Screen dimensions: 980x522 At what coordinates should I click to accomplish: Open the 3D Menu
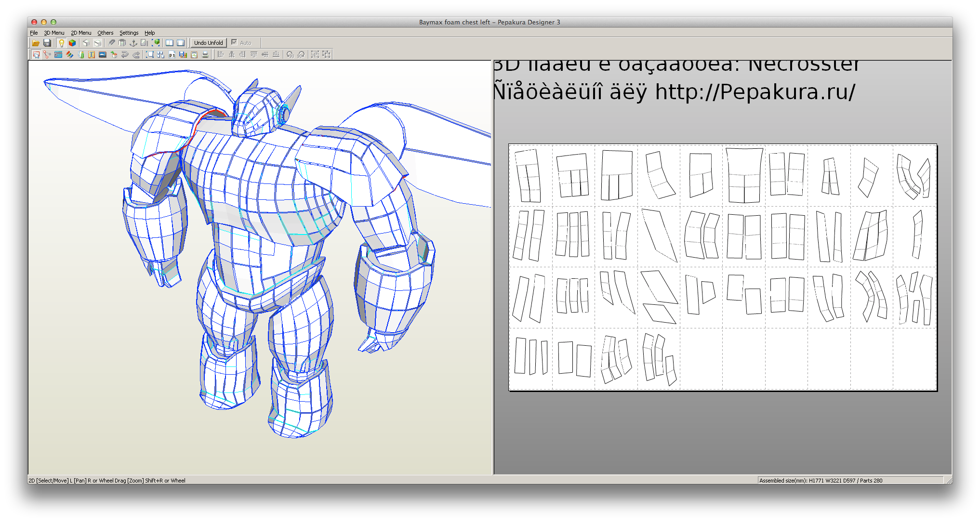[x=54, y=33]
